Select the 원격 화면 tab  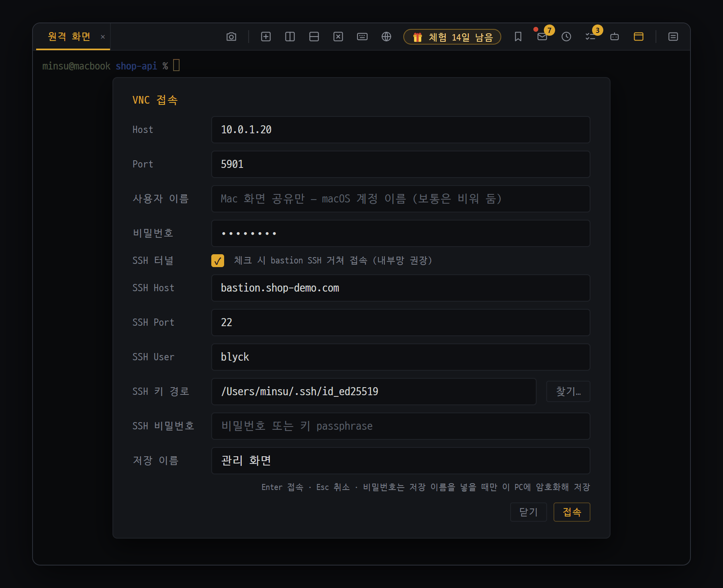[69, 37]
